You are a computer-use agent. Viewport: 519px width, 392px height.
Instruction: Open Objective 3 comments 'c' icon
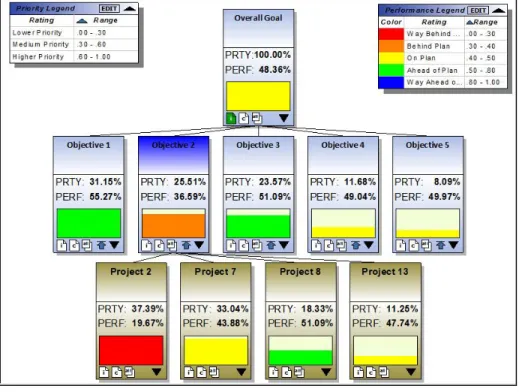point(244,245)
